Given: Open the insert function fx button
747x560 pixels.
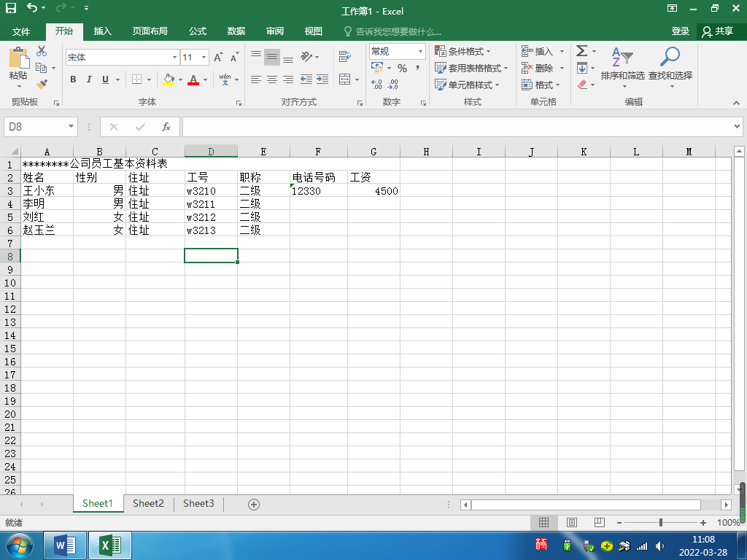Looking at the screenshot, I should [x=166, y=127].
